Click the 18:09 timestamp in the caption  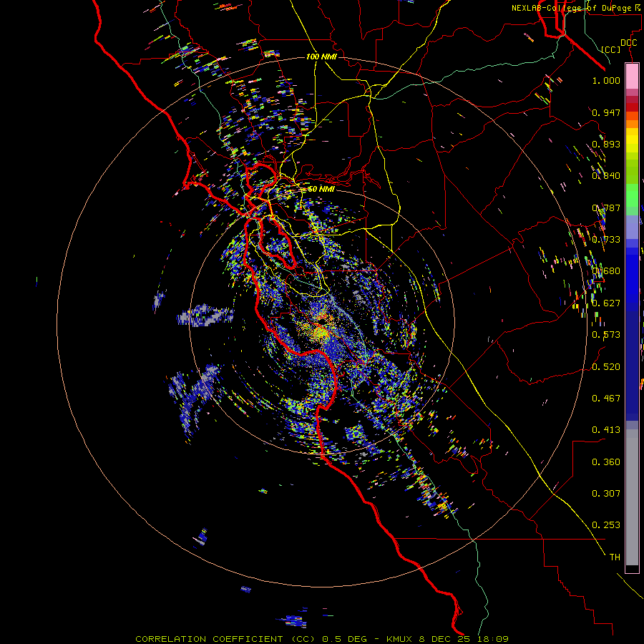pyautogui.click(x=494, y=639)
